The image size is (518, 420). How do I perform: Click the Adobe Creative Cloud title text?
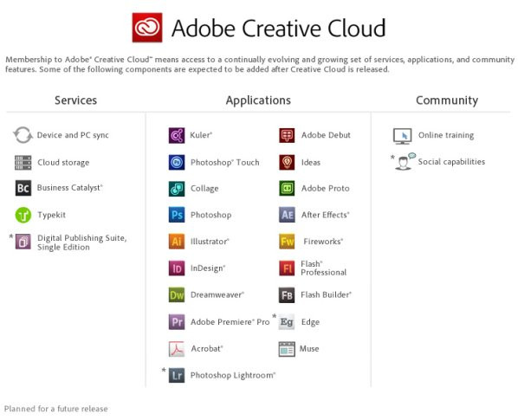pos(279,28)
